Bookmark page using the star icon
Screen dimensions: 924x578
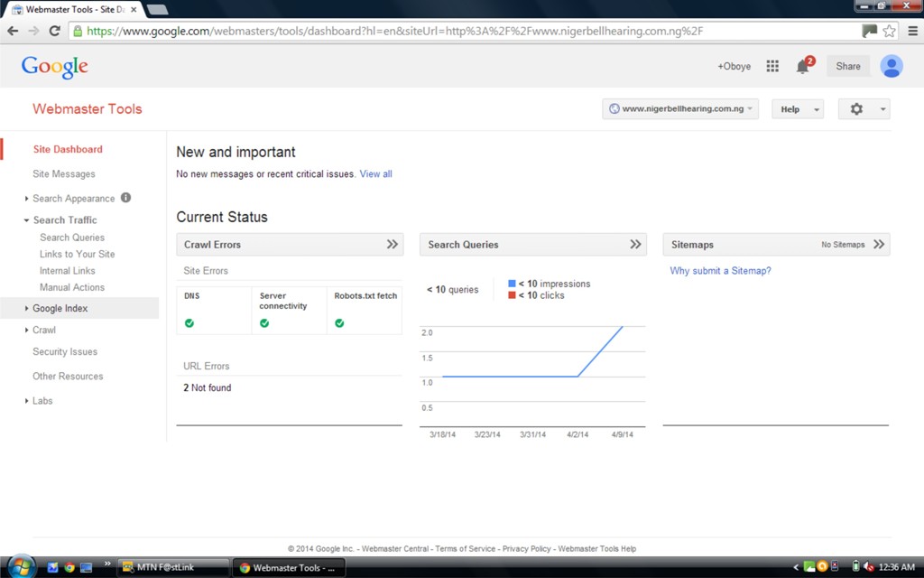pyautogui.click(x=889, y=32)
